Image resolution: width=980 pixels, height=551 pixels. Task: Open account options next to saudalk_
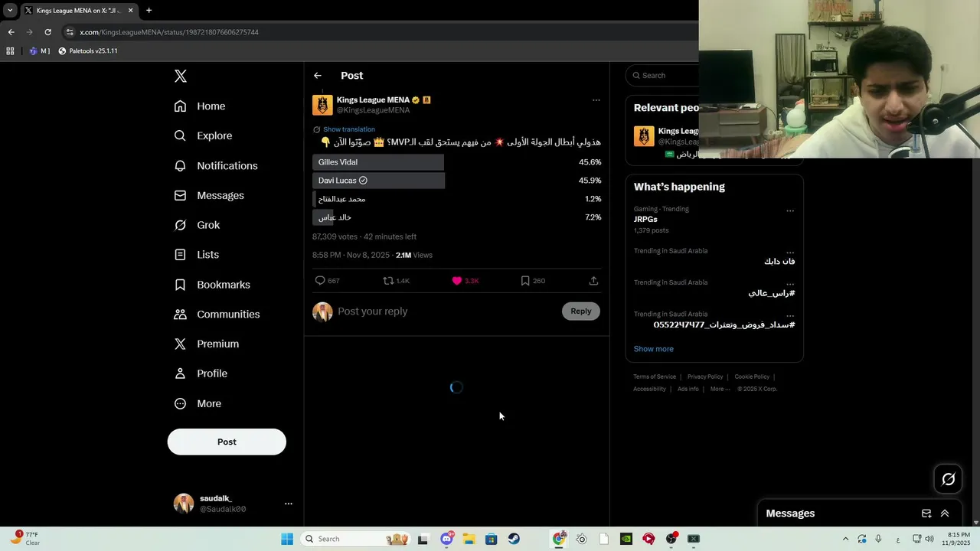pyautogui.click(x=289, y=504)
